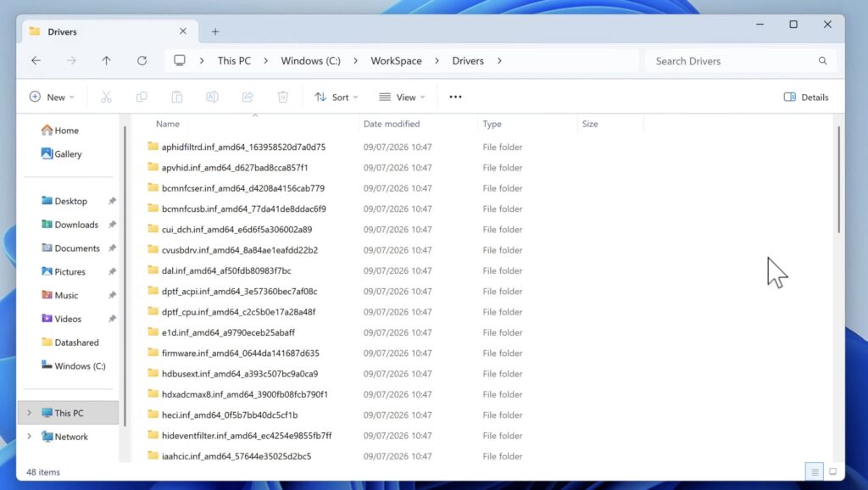Sort by the Date modified column
868x490 pixels.
(392, 124)
